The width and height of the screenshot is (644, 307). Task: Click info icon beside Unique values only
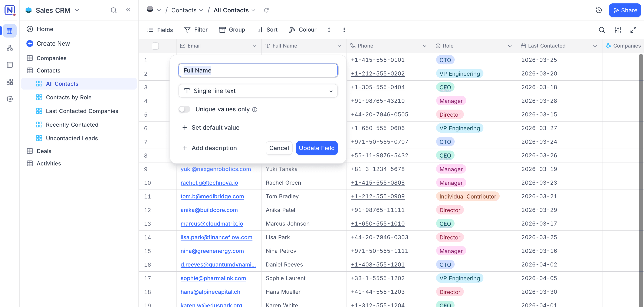(x=255, y=110)
